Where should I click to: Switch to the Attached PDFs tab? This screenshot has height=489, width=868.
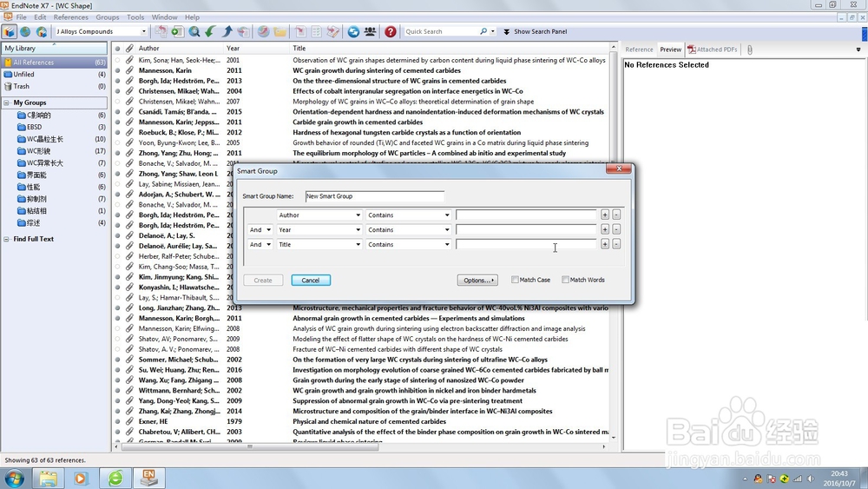pos(713,50)
